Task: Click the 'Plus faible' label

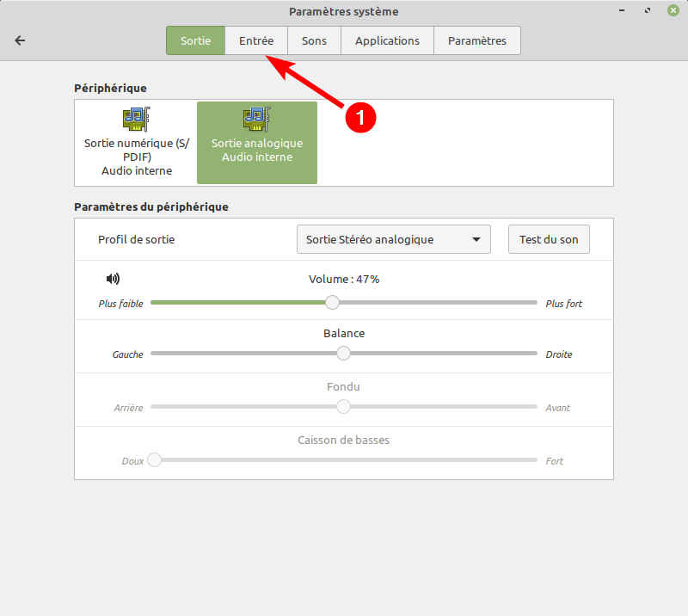Action: click(120, 304)
